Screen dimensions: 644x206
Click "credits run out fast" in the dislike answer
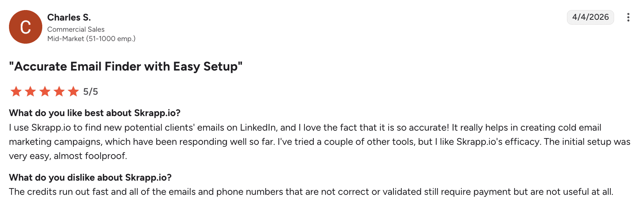pos(67,192)
